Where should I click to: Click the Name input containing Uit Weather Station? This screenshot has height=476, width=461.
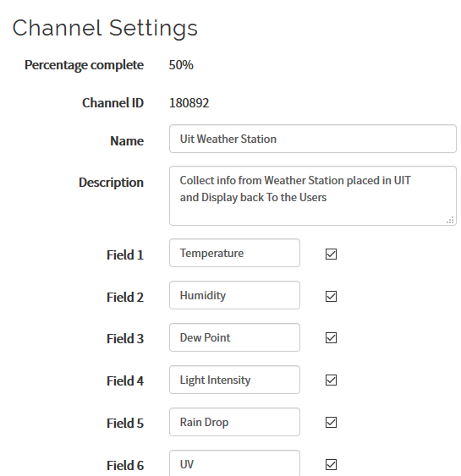pos(313,139)
